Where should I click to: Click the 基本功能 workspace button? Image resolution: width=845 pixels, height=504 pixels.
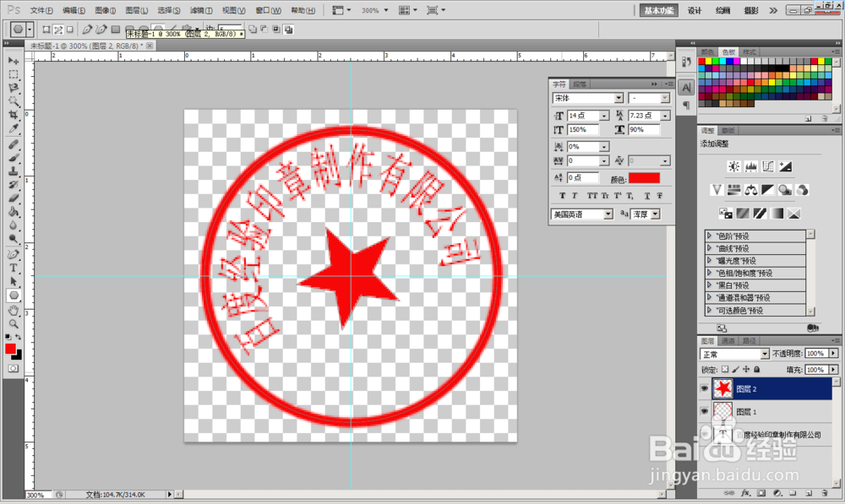click(658, 11)
